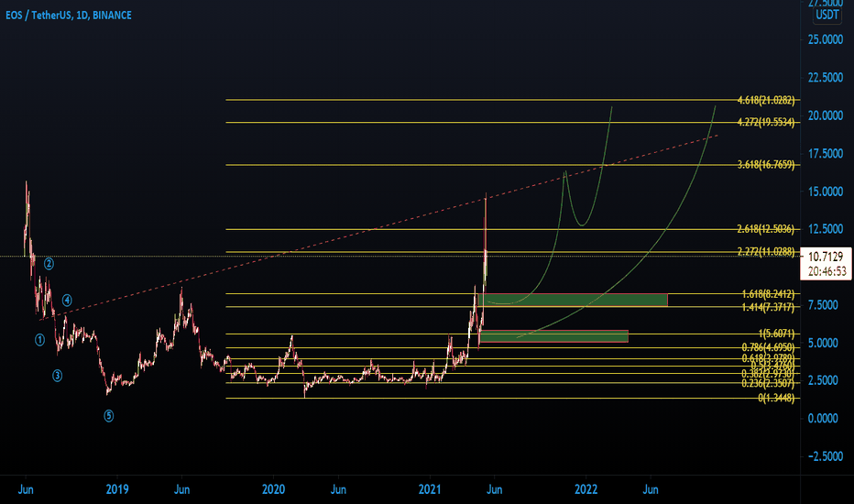Click the 2.5000 price axis label
Viewport: 854px width, 504px height.
pos(823,380)
